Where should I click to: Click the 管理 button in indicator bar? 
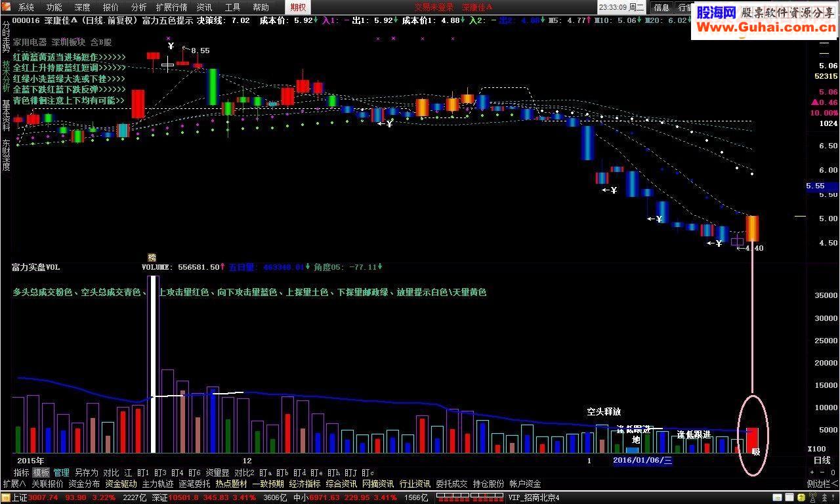click(61, 472)
